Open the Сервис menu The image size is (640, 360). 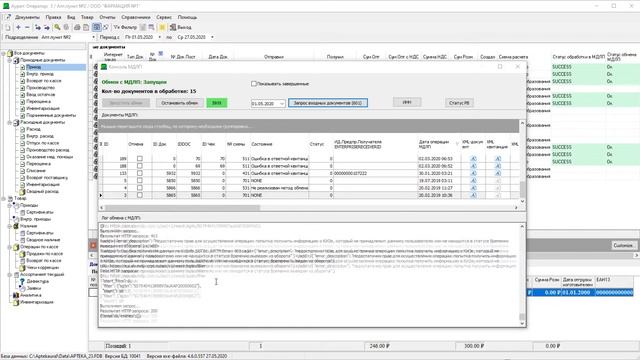click(164, 17)
